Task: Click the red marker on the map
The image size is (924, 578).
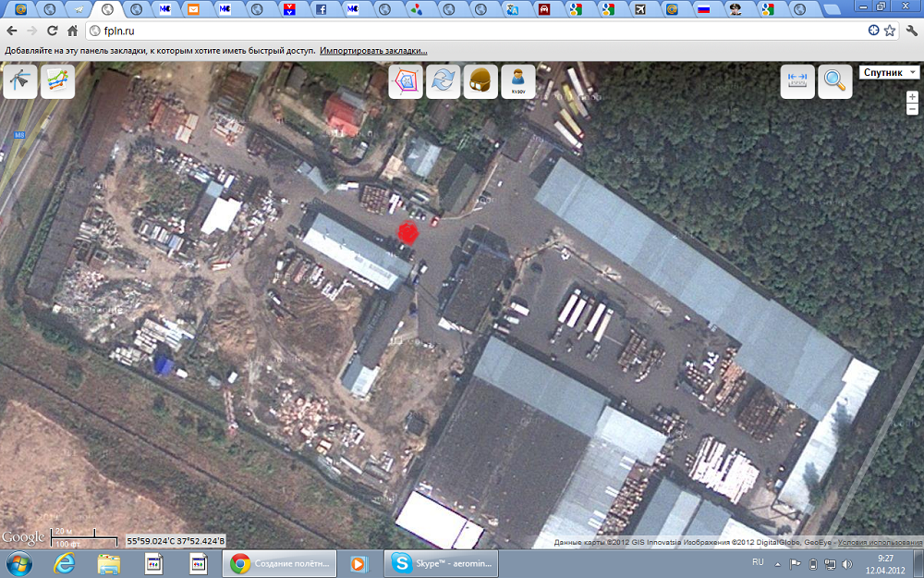Action: coord(407,232)
